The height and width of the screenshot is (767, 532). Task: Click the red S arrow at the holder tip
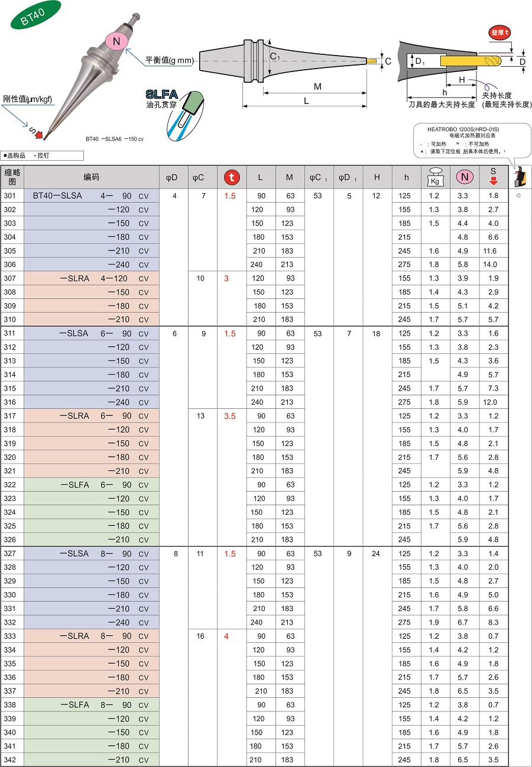(37, 133)
